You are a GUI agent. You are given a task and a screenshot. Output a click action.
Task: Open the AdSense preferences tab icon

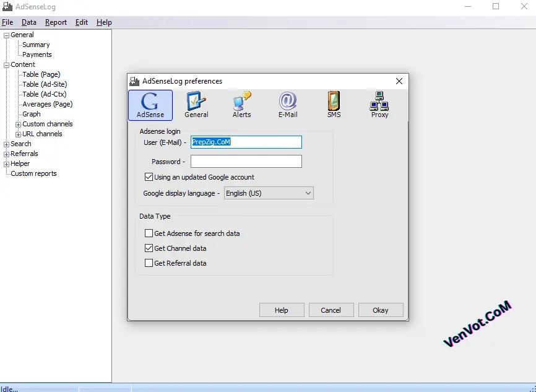(150, 105)
